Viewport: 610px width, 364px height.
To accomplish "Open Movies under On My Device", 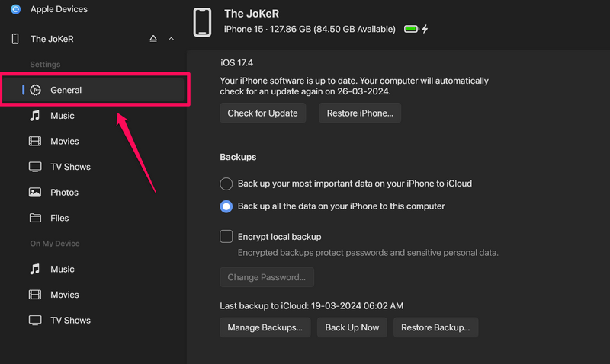I will point(64,295).
